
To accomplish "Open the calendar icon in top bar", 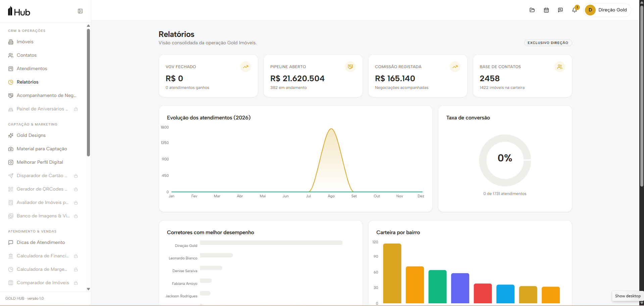I will 546,10.
